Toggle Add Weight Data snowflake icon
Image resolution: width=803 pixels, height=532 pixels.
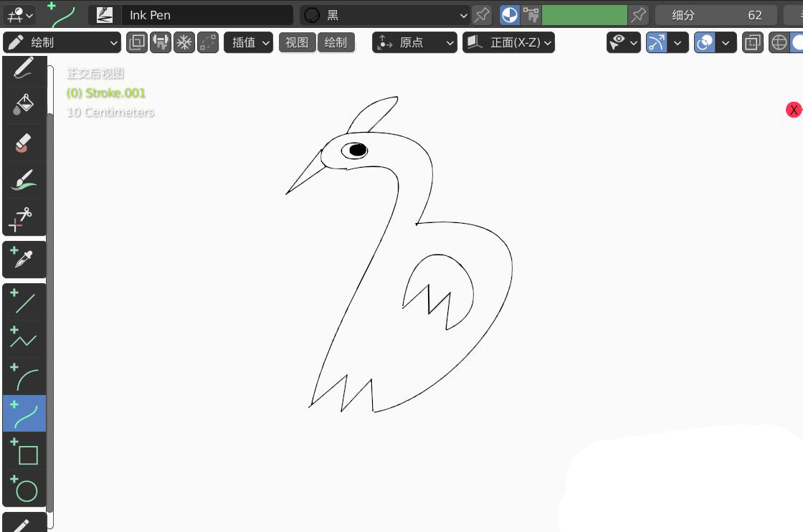[184, 42]
